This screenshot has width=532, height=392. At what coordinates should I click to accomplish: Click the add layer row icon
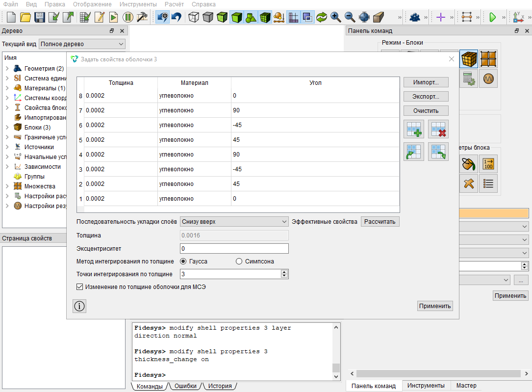(414, 129)
